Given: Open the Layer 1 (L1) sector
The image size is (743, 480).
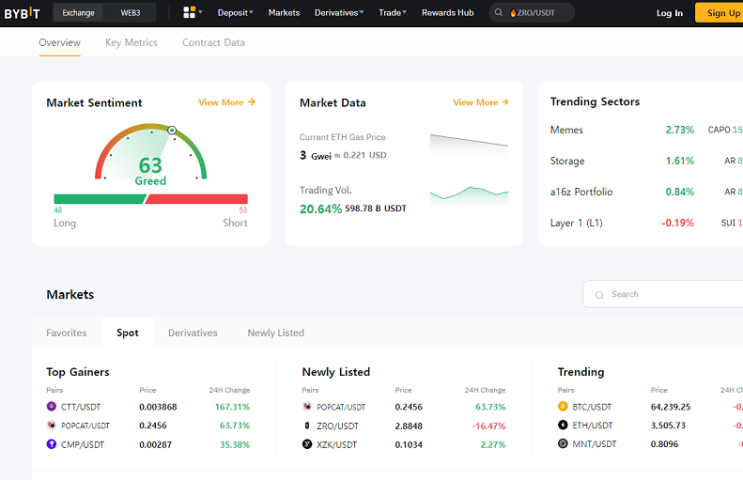Looking at the screenshot, I should [x=576, y=223].
